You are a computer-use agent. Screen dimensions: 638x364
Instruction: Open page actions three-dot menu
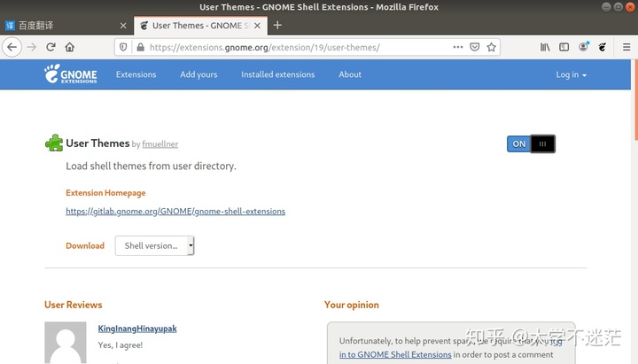tap(458, 47)
